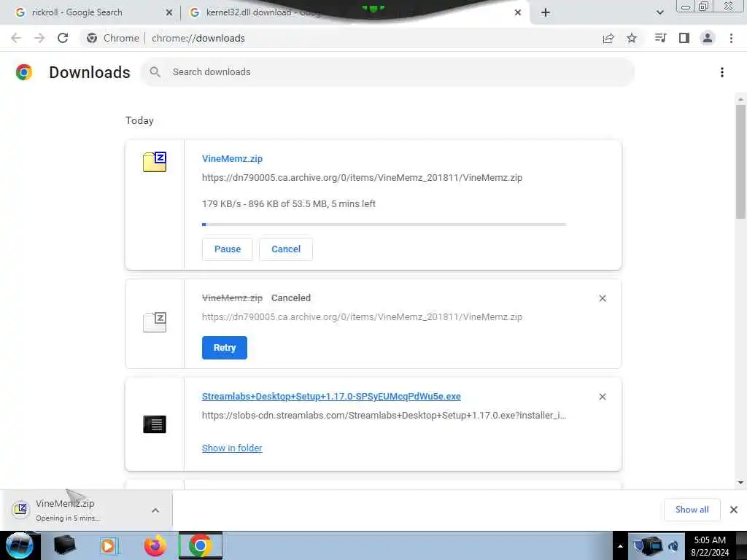This screenshot has height=560, width=747.
Task: Open the media player taskbar icon
Action: pos(109,545)
